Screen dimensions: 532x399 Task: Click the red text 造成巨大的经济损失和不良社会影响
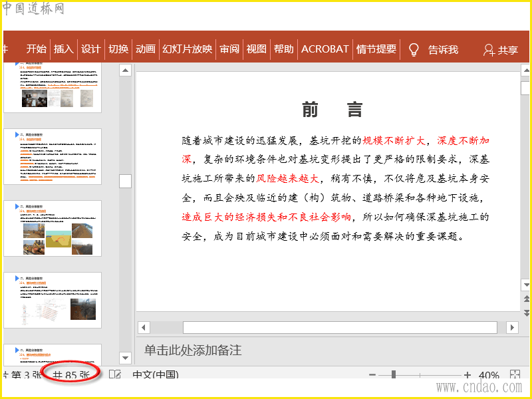pos(267,217)
